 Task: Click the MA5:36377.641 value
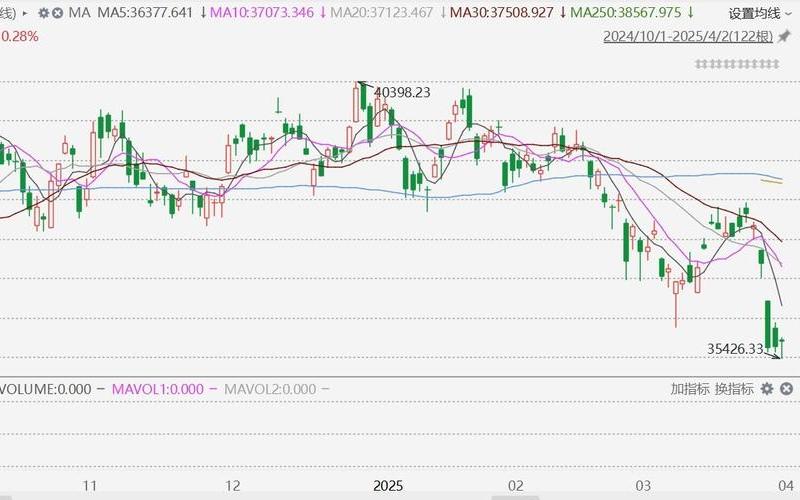145,13
